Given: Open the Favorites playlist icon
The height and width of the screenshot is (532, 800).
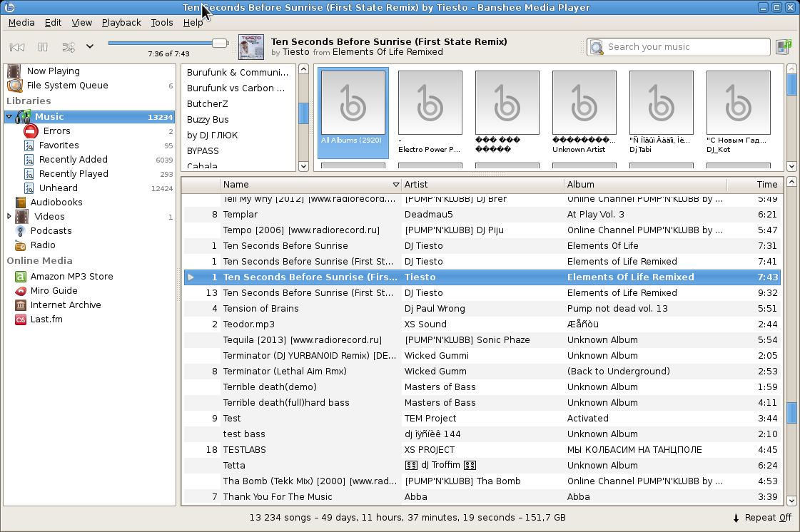Looking at the screenshot, I should [x=29, y=145].
